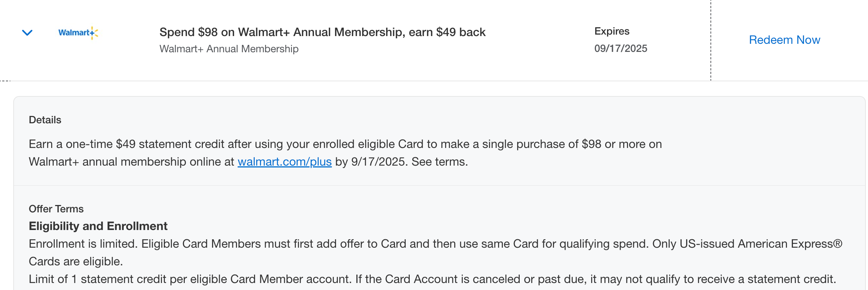
Task: Click the Walmart wordmark in the offer row
Action: (x=74, y=33)
